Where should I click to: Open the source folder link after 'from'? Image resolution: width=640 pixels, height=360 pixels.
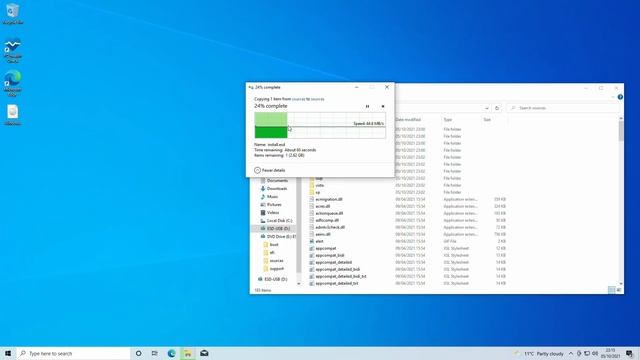pos(298,99)
